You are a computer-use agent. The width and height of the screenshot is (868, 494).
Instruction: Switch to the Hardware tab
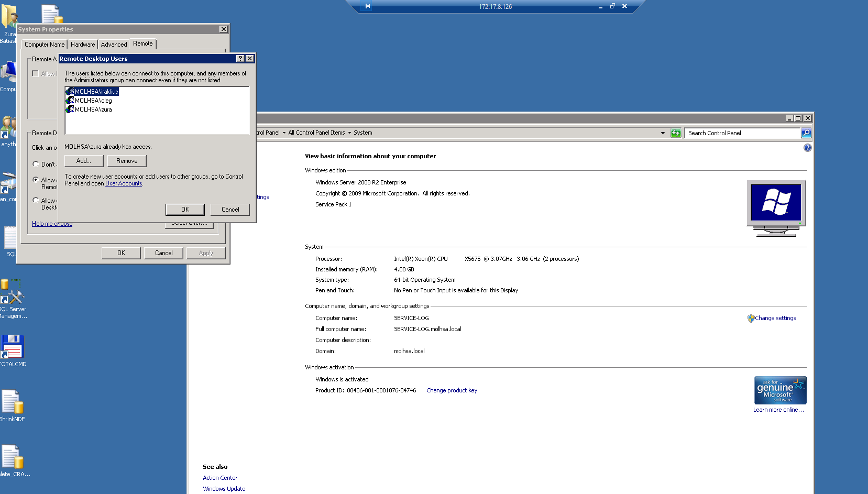83,45
